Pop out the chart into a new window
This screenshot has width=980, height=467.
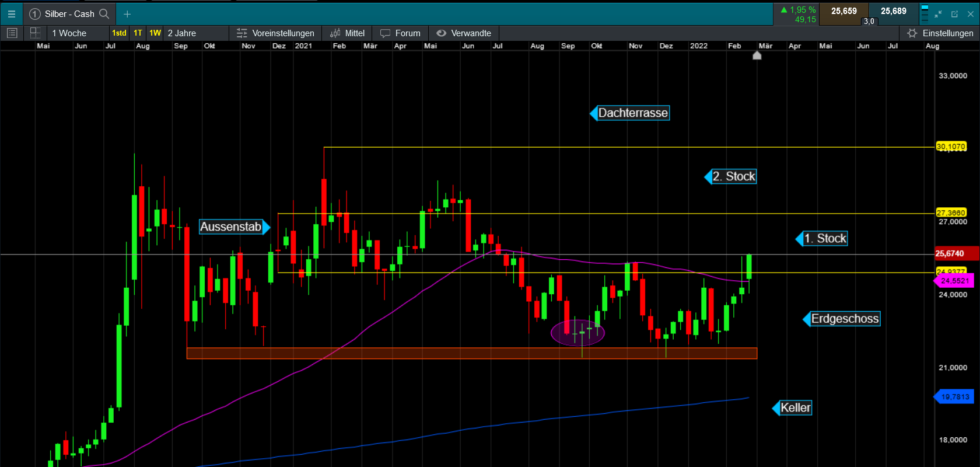[955, 14]
